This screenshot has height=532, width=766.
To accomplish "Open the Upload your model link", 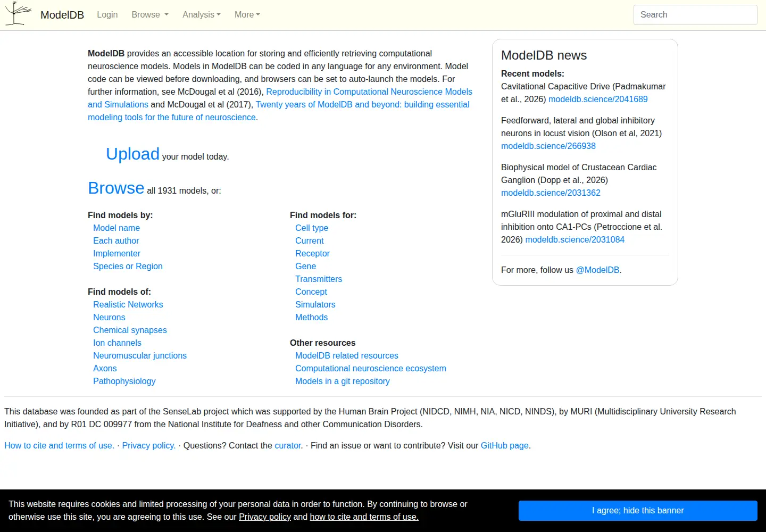I will (132, 154).
